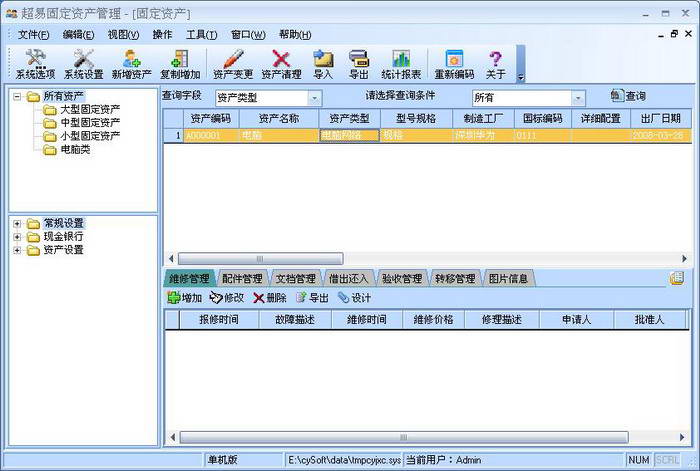
Task: Expand the 常规设置 tree node
Action: pyautogui.click(x=17, y=224)
